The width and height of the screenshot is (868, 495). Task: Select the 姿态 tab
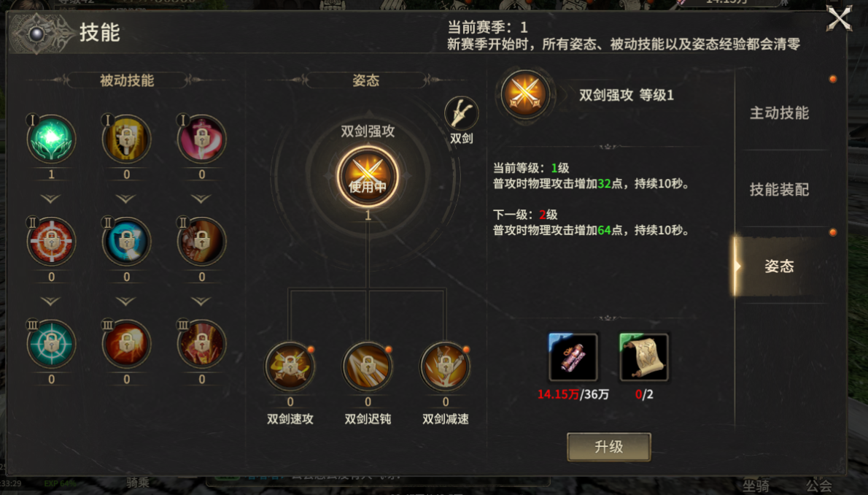[x=779, y=266]
